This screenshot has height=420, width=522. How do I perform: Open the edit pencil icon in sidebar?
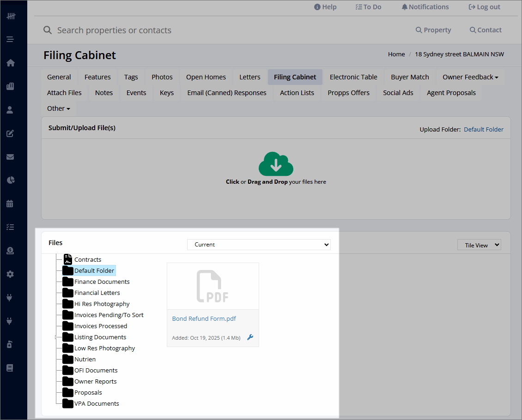10,133
